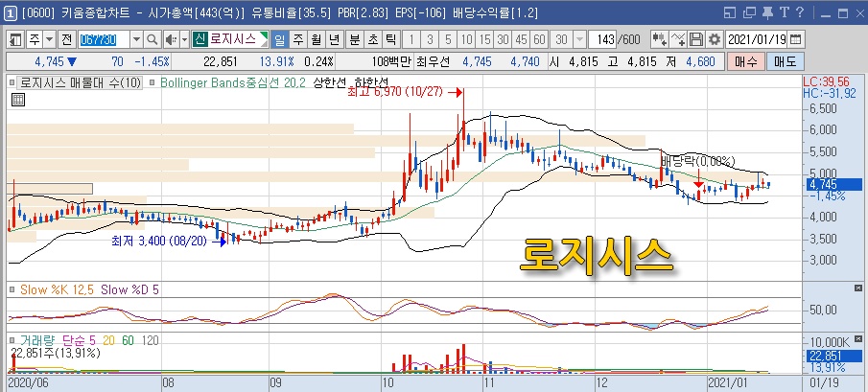This screenshot has height=392, width=868.
Task: Click the candlestick chart add icon
Action: click(x=659, y=39)
